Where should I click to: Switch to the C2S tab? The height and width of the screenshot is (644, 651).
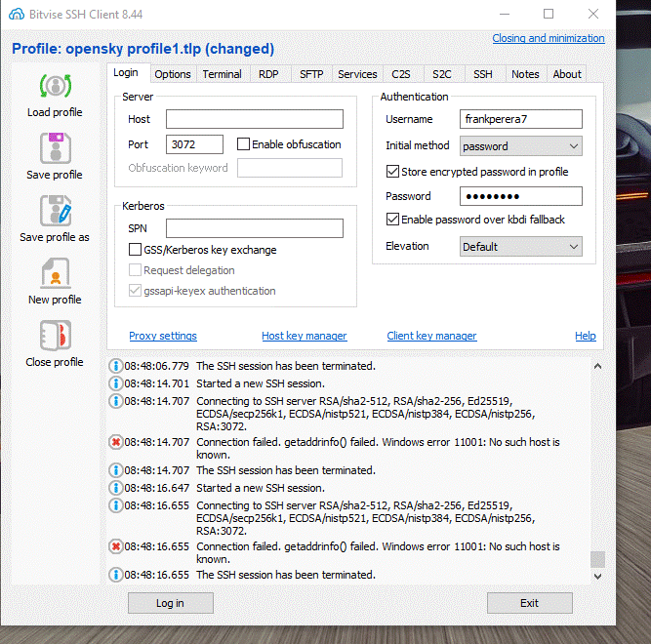coord(401,74)
